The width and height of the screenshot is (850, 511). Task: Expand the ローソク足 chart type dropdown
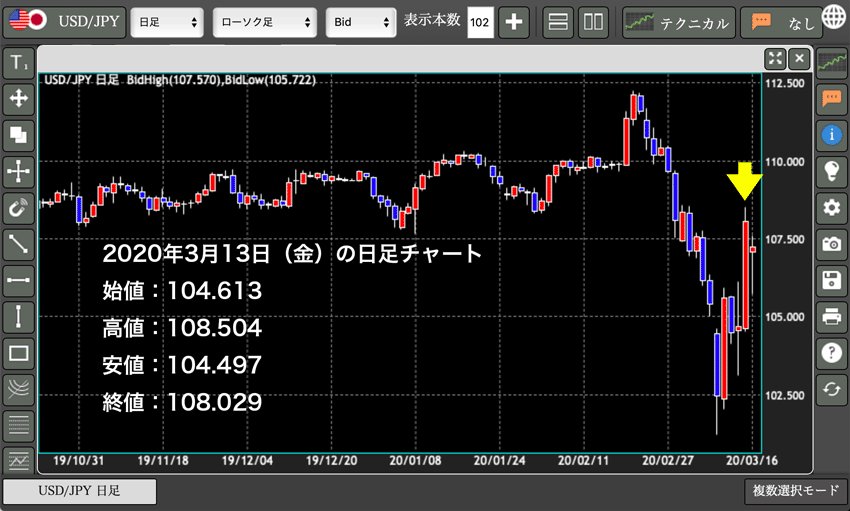[265, 22]
